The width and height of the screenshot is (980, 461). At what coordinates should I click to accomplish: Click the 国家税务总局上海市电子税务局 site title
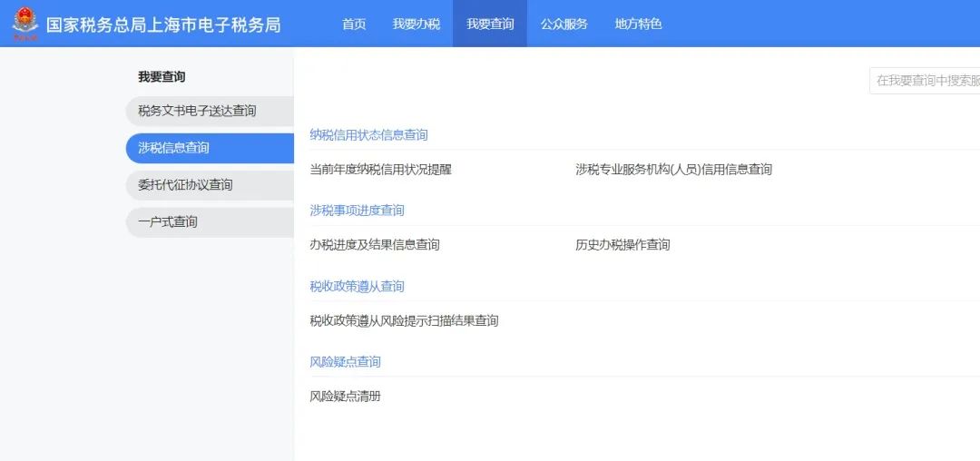(x=163, y=25)
